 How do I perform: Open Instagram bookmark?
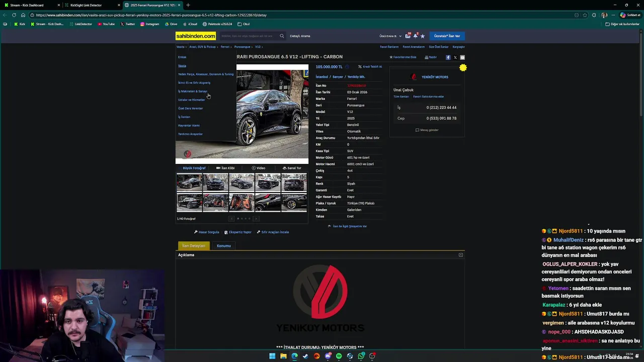click(x=149, y=24)
